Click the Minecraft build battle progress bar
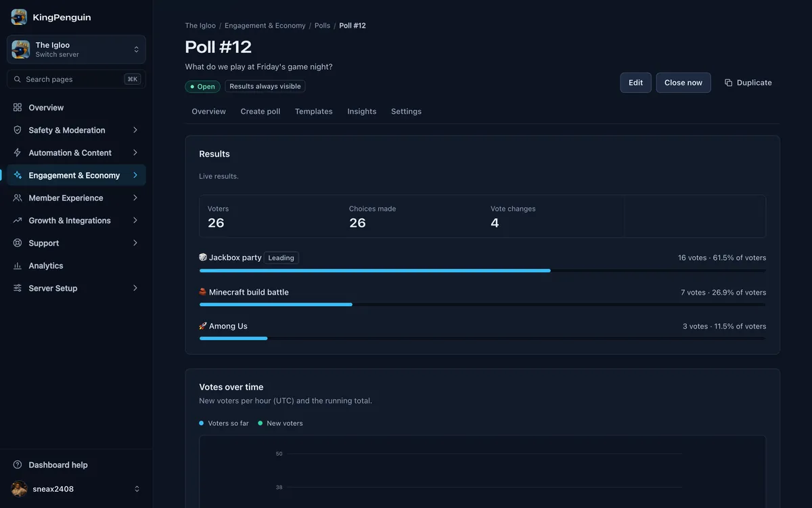Viewport: 812px width, 508px height. 482,304
